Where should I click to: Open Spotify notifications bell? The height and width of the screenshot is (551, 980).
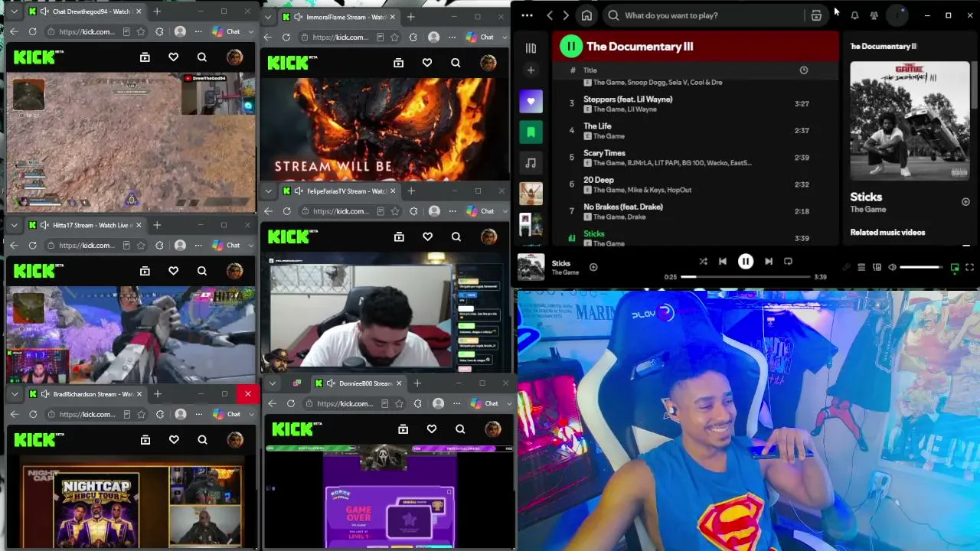[854, 15]
